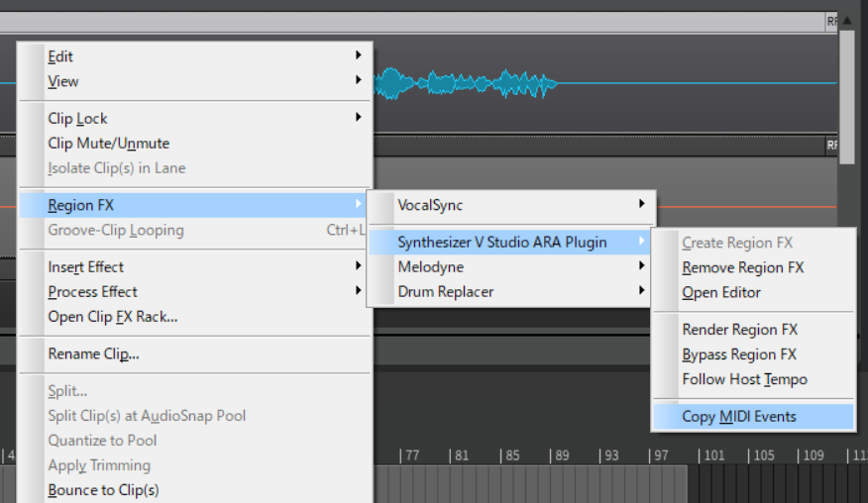Select Bounce to Clip(s)

click(103, 490)
